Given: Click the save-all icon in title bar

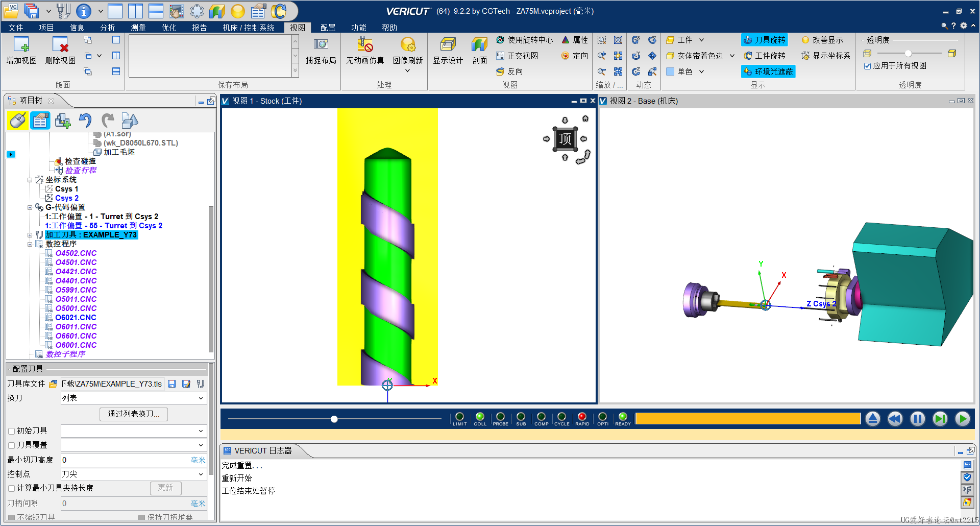Looking at the screenshot, I should [x=32, y=11].
